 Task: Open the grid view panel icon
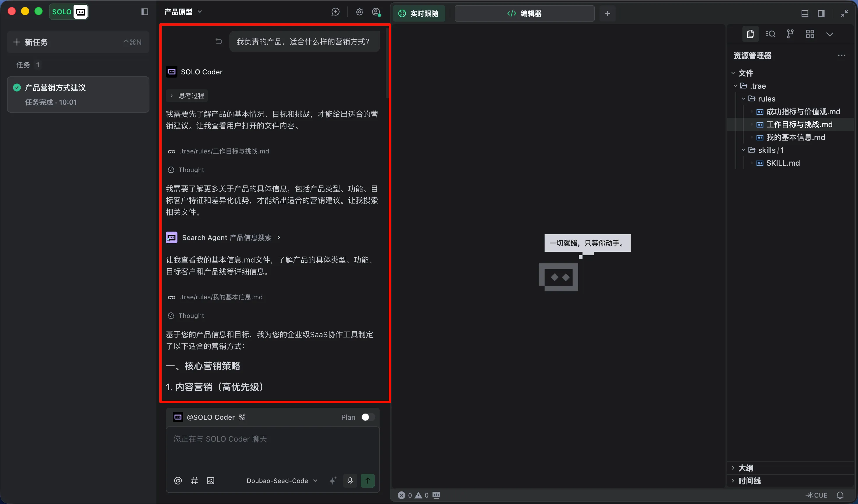tap(810, 34)
